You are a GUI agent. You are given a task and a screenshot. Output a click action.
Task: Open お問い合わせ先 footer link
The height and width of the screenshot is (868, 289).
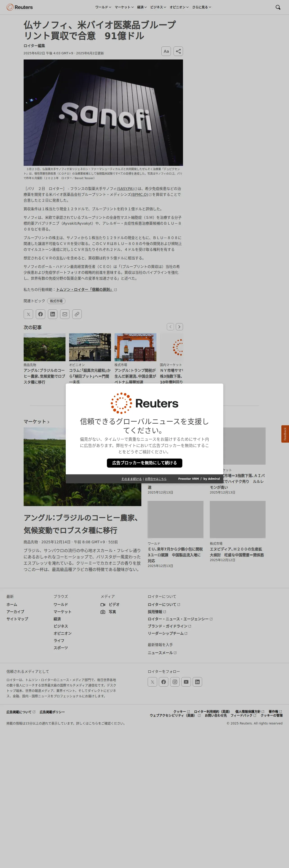tap(216, 715)
